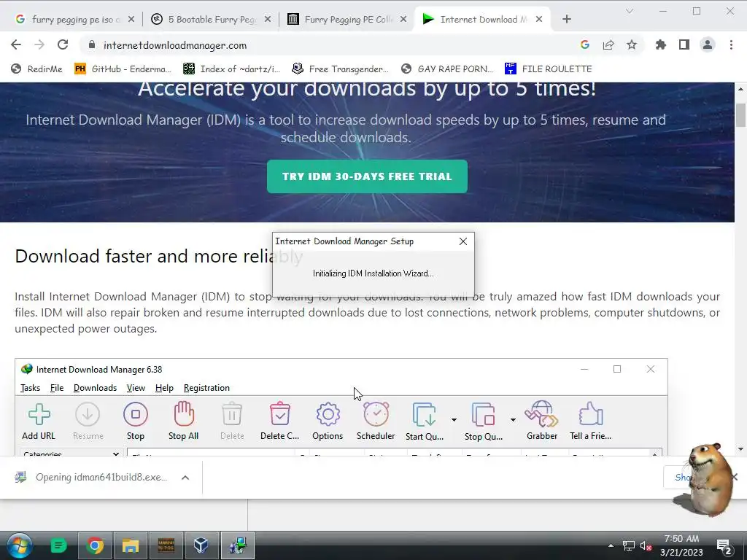Open a new browser tab
Screen dimensions: 747x560
[566, 20]
